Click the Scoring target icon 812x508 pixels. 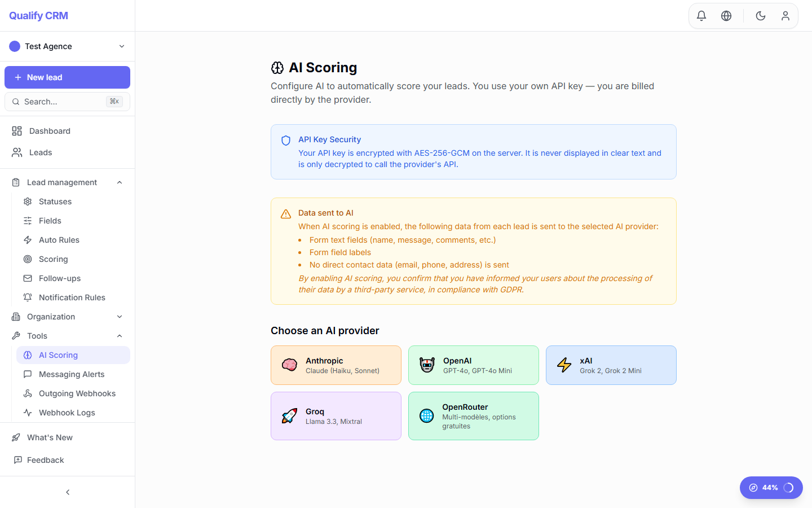tap(28, 259)
